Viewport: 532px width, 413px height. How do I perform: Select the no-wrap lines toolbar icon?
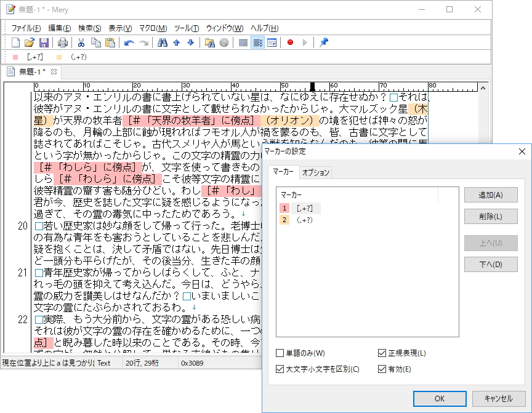pyautogui.click(x=243, y=42)
